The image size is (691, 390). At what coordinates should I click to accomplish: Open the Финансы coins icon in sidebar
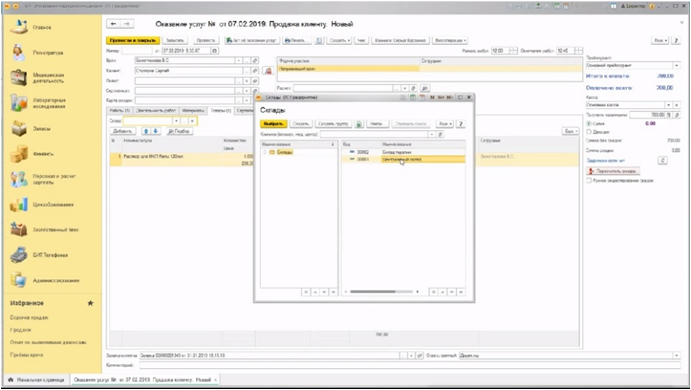click(19, 154)
